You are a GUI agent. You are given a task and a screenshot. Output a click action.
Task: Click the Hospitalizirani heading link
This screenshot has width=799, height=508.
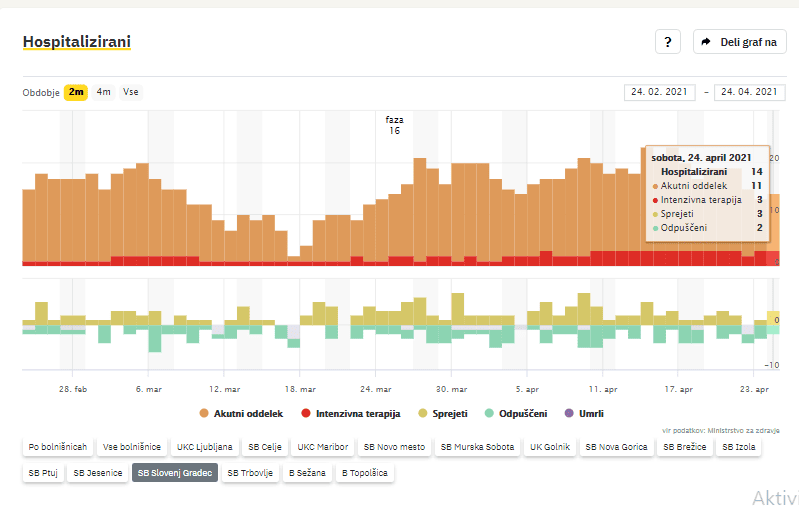tap(76, 41)
